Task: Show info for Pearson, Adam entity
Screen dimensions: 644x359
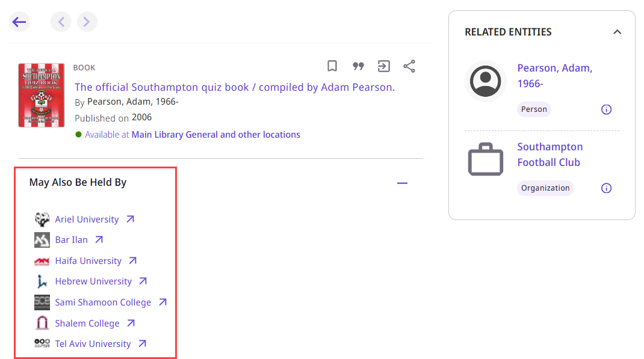Action: pos(606,109)
